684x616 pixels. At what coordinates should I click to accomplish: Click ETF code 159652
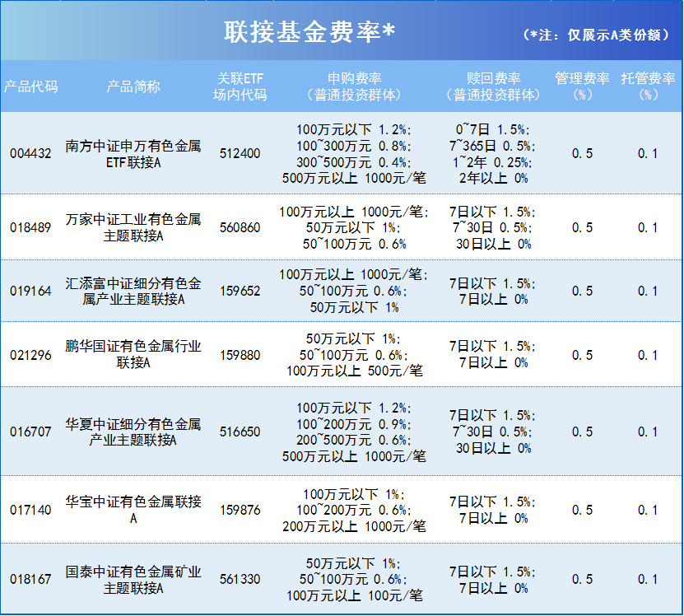[238, 290]
